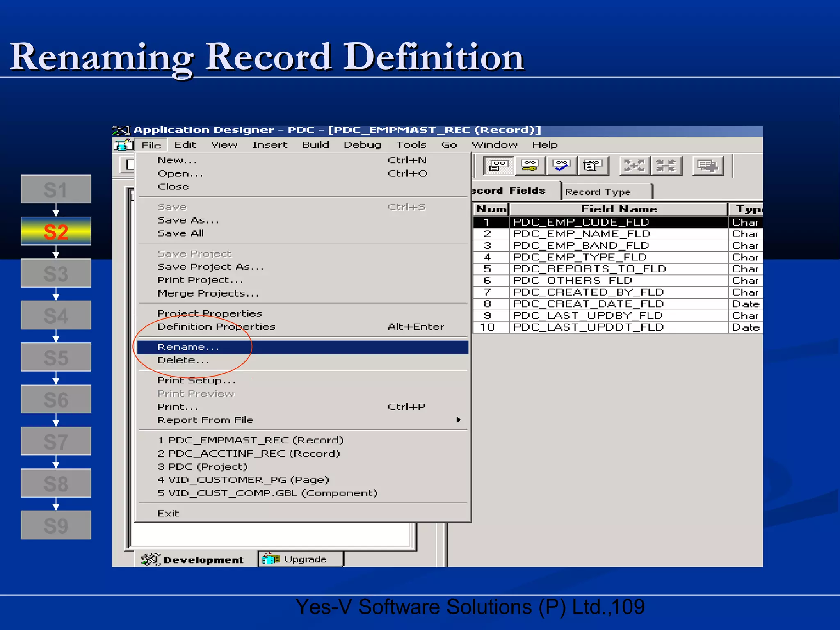Click the collapse arrows toolbar icon

point(666,166)
